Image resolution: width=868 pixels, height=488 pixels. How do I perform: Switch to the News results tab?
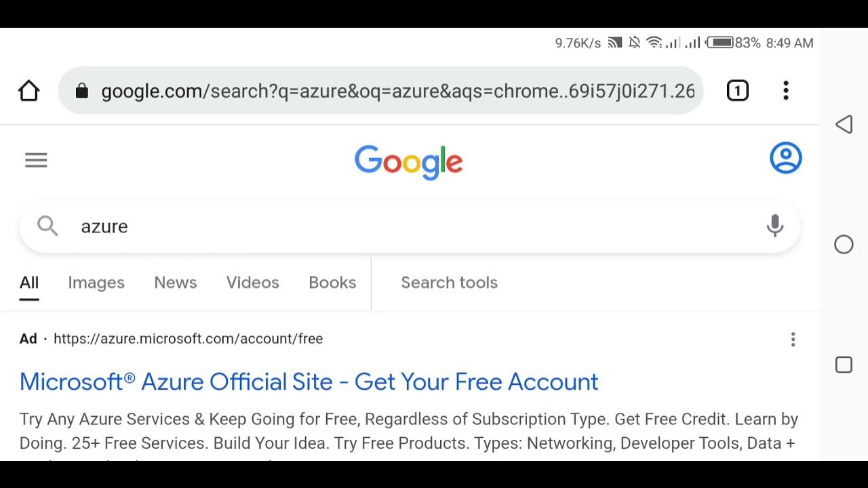[175, 283]
